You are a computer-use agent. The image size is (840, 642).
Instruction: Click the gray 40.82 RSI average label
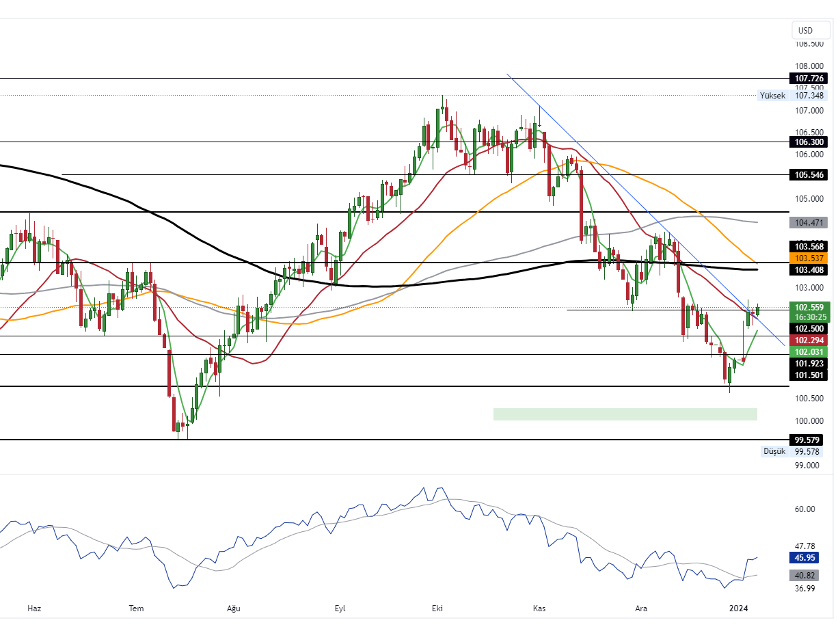(809, 576)
